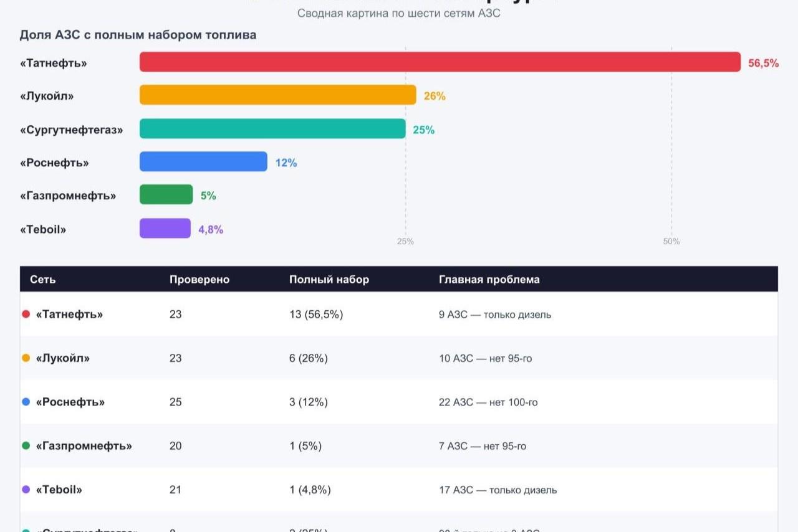Click «22 АЗС — нет 100-го» cell
This screenshot has width=798, height=532.
click(x=488, y=402)
